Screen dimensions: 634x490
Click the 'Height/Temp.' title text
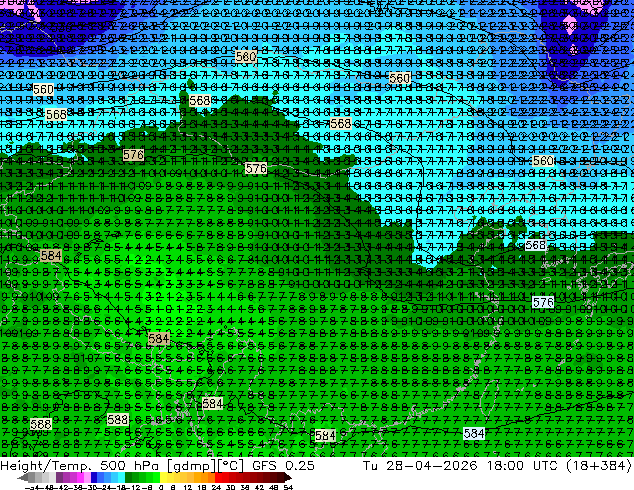pos(45,466)
